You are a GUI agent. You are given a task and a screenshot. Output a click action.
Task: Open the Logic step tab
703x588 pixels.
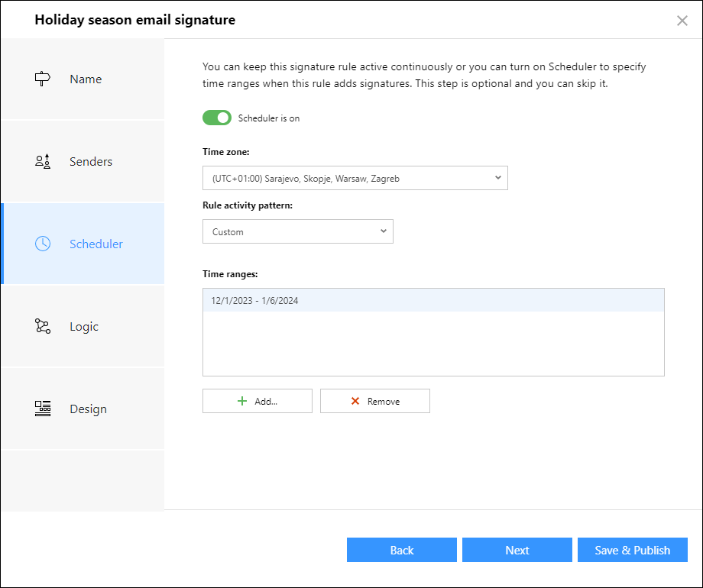[x=83, y=326]
